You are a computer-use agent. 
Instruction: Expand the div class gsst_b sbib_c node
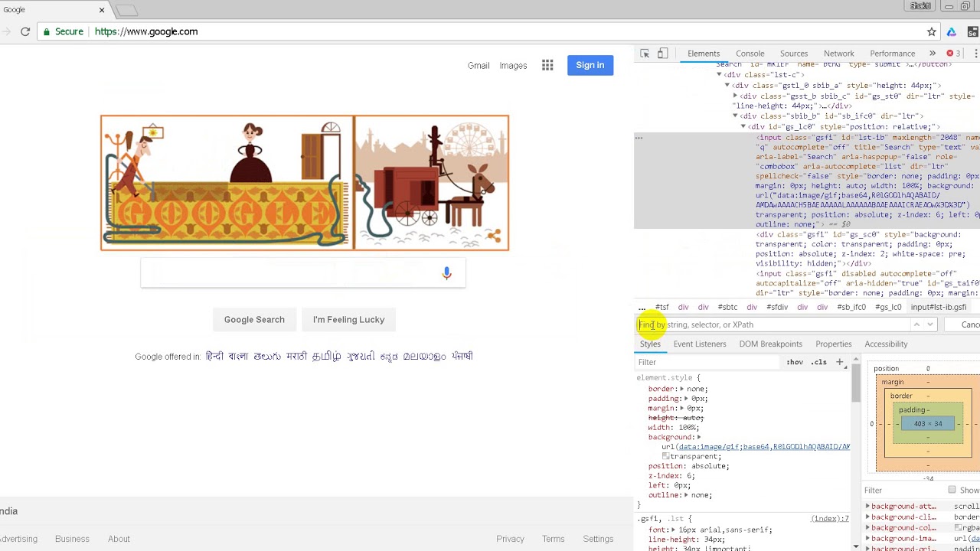(735, 96)
